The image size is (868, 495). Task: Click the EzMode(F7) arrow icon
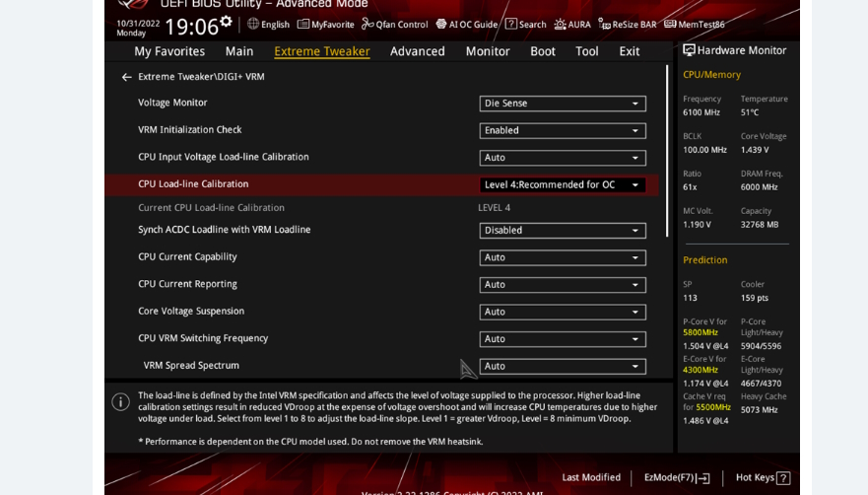tap(703, 478)
